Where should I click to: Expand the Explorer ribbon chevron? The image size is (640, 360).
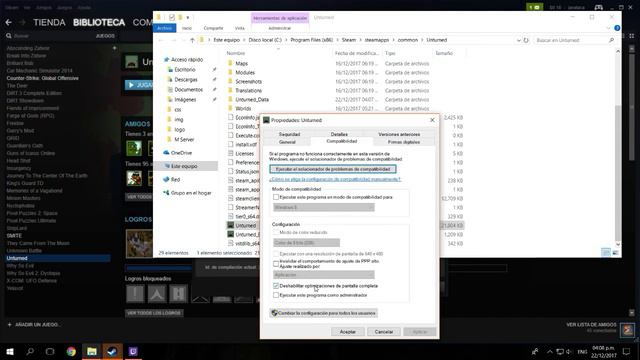(609, 28)
